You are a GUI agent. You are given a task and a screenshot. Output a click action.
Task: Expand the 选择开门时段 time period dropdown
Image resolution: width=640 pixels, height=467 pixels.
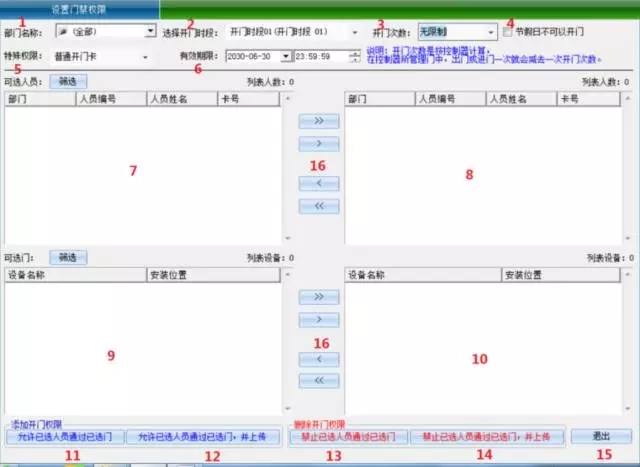pyautogui.click(x=354, y=32)
